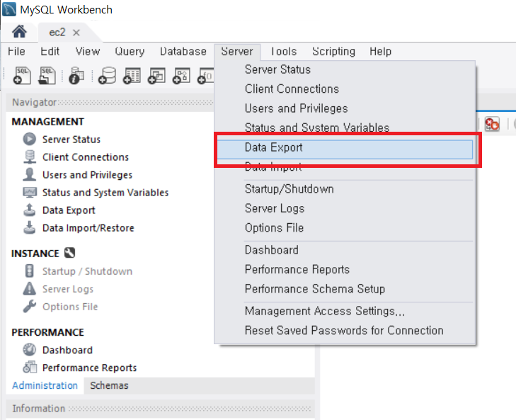
Task: Click the Startup / Shutdown switch icon
Action: 29,271
